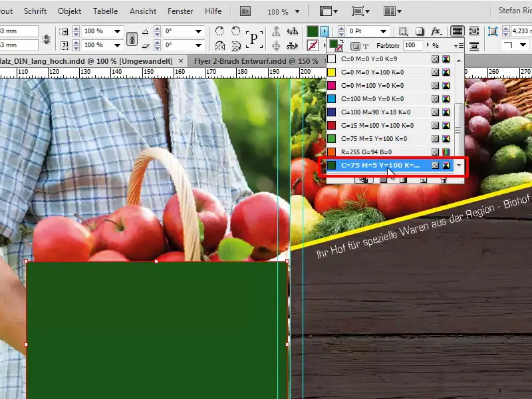Open the Tabelle menu
Viewport: 532px width, 399px height.
pyautogui.click(x=106, y=11)
